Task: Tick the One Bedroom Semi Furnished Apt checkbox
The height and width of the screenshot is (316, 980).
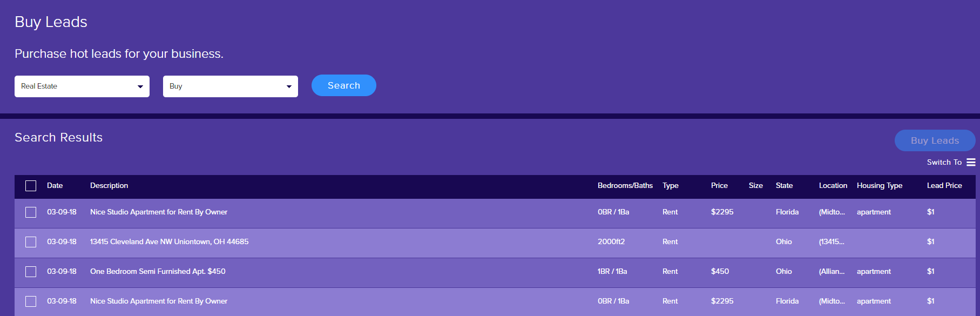Action: (31, 272)
